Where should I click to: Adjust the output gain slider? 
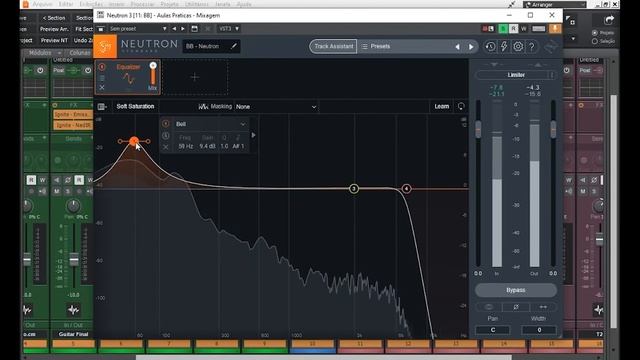click(553, 129)
